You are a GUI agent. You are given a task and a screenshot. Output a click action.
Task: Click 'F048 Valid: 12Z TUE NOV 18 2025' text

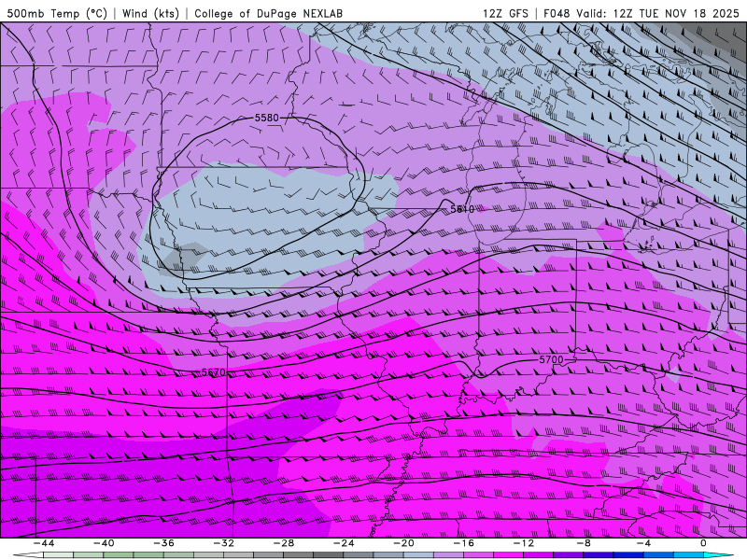pos(642,13)
